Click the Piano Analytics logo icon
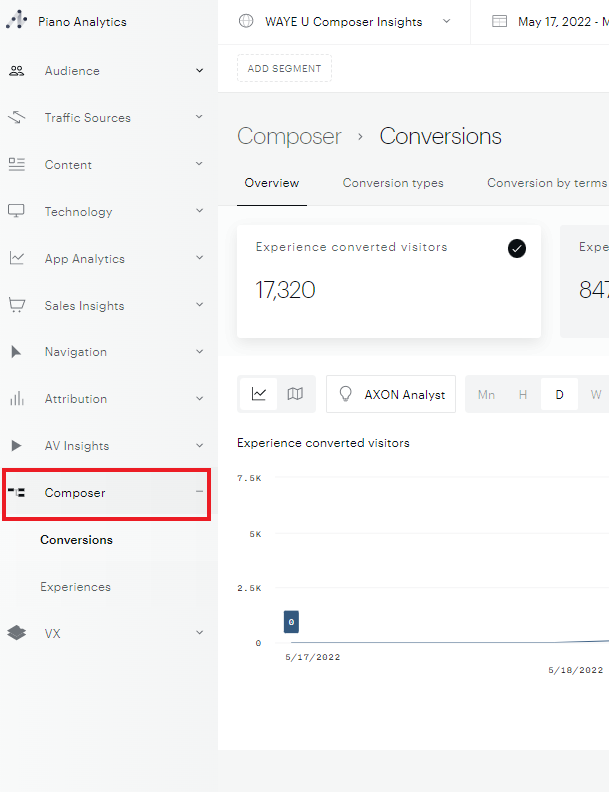 point(17,21)
